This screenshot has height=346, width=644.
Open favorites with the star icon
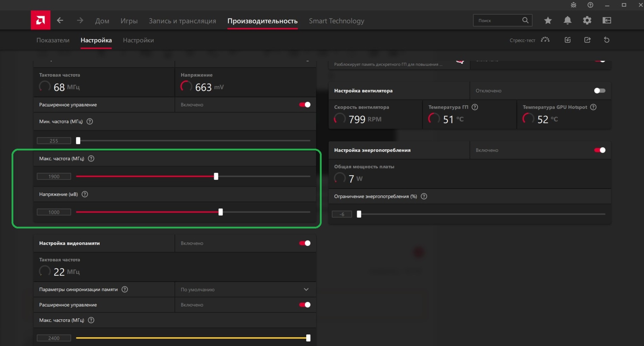(548, 20)
